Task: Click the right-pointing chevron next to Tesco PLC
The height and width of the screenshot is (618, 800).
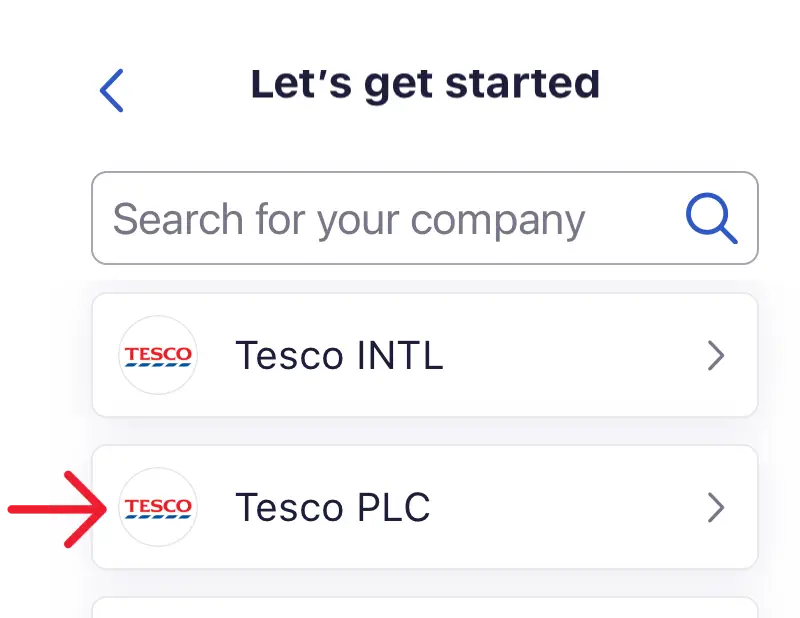Action: 716,508
